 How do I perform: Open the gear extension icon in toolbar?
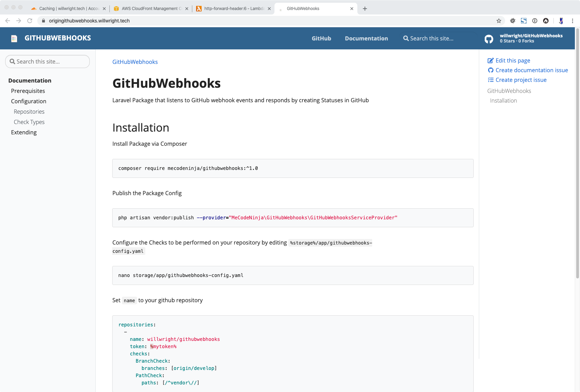513,21
